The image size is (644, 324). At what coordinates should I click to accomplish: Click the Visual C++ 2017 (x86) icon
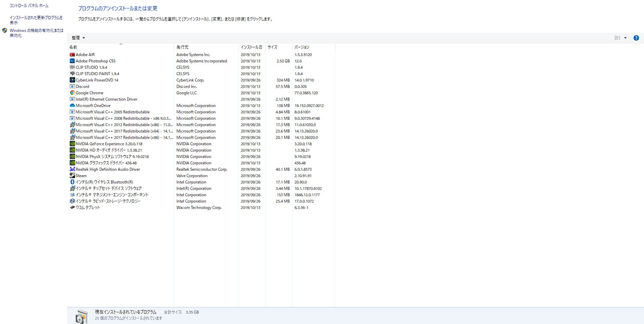coord(72,137)
